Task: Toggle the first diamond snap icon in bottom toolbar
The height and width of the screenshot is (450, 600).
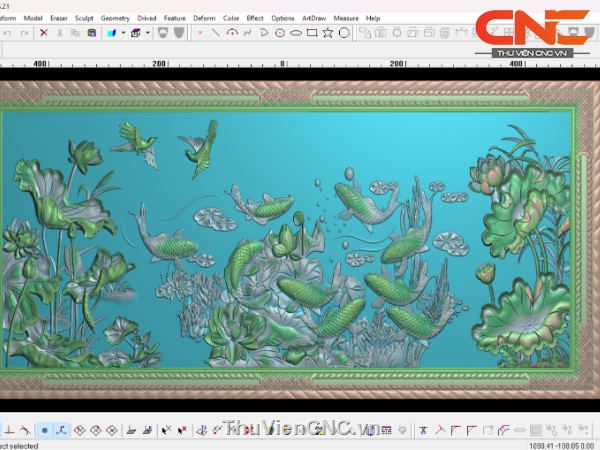Action: pos(79,430)
